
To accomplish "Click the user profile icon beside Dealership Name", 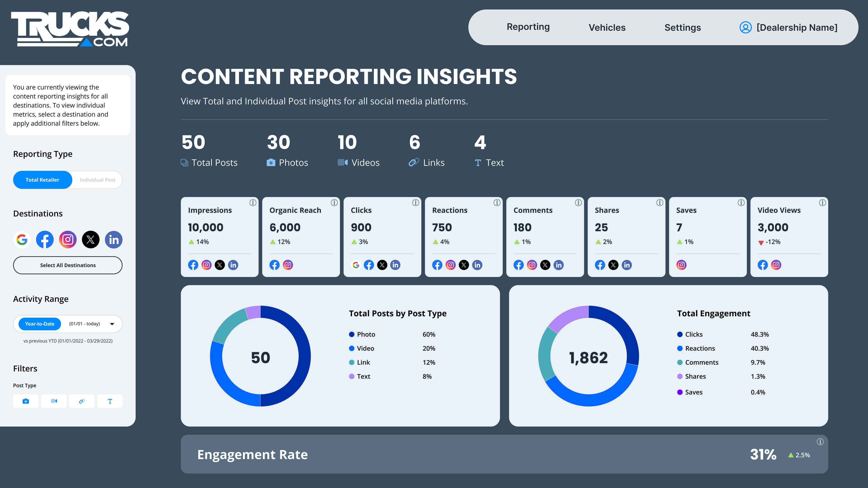I will (x=745, y=27).
